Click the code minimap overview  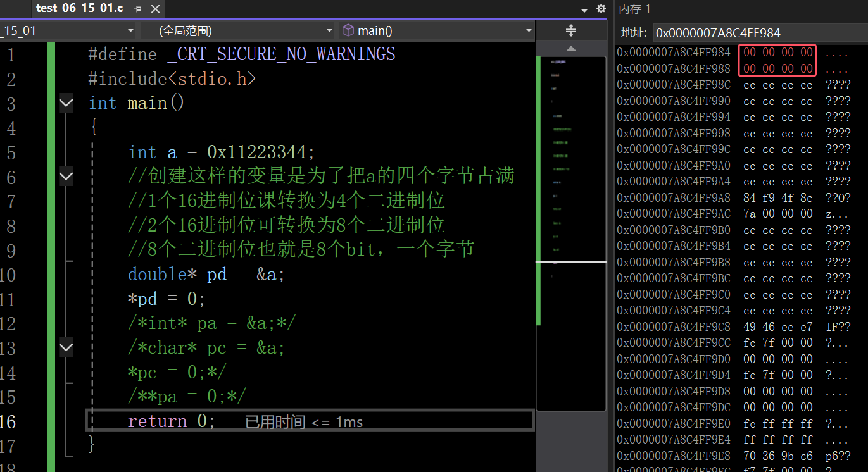point(570,233)
